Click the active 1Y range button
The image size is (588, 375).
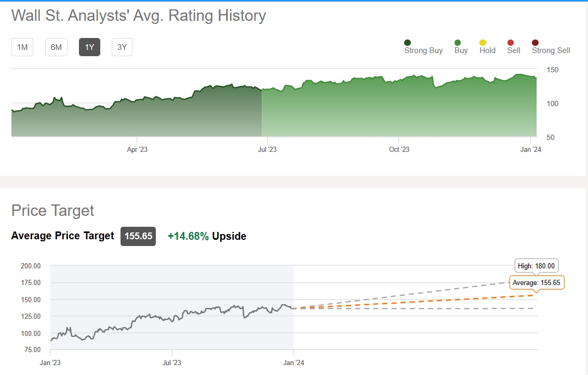click(89, 47)
